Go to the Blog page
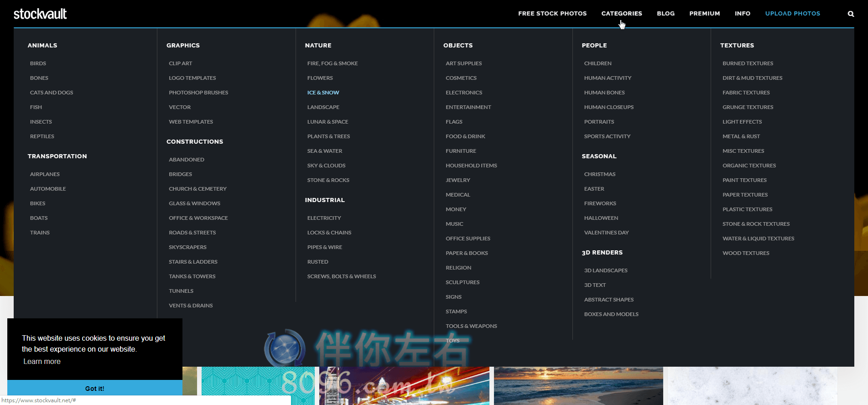Image resolution: width=868 pixels, height=405 pixels. click(x=665, y=14)
